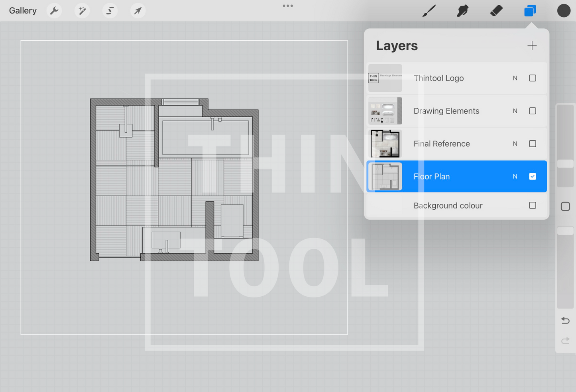Tap the Thintool Logo layer thumbnail
This screenshot has width=576, height=392.
[385, 78]
